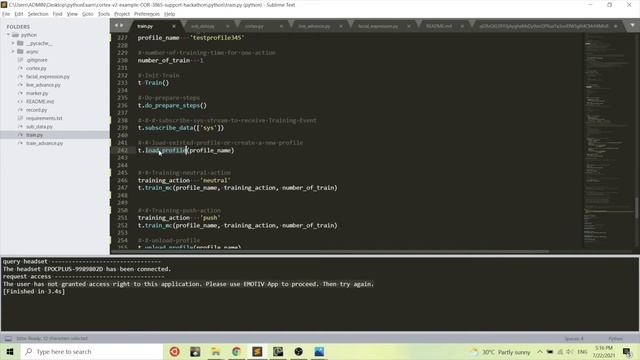
Task: Collapse the python root folder
Action: point(8,35)
